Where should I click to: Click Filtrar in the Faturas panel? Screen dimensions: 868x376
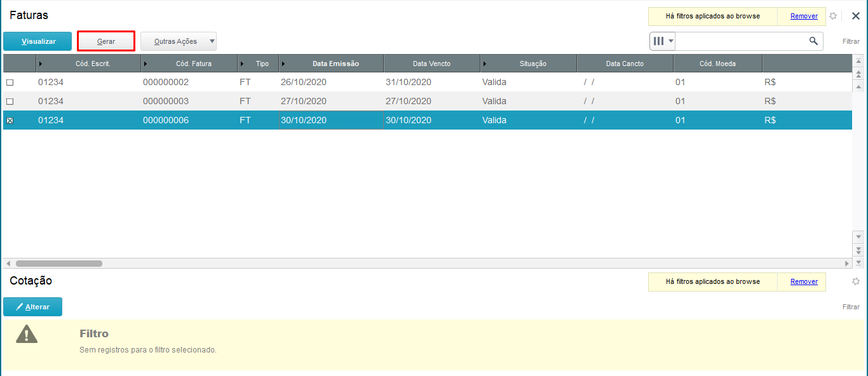click(x=851, y=41)
